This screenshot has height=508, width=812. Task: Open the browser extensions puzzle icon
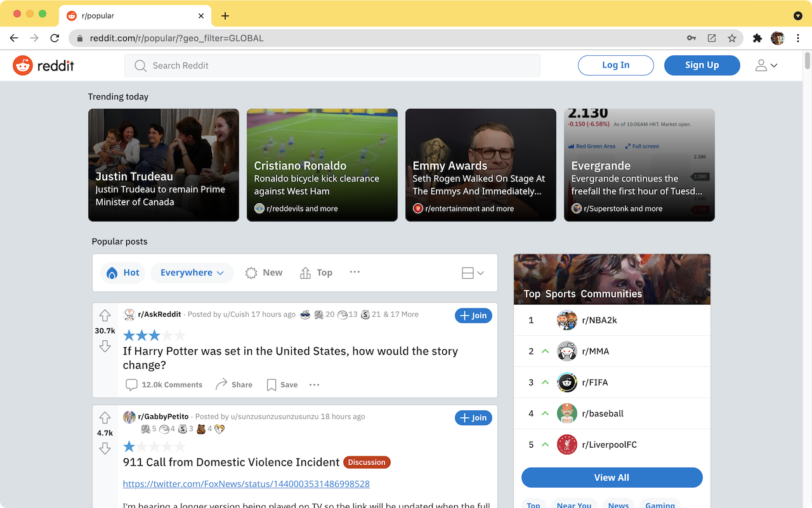point(757,38)
